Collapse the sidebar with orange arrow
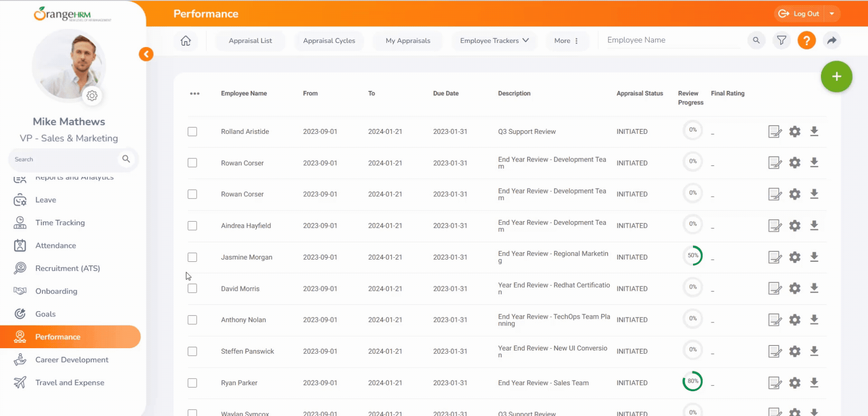Viewport: 868px width, 416px height. pos(146,54)
